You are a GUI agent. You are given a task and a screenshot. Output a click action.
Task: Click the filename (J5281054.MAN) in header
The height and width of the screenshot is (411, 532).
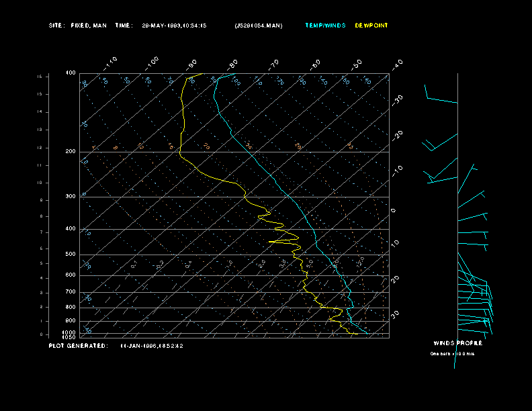[259, 26]
